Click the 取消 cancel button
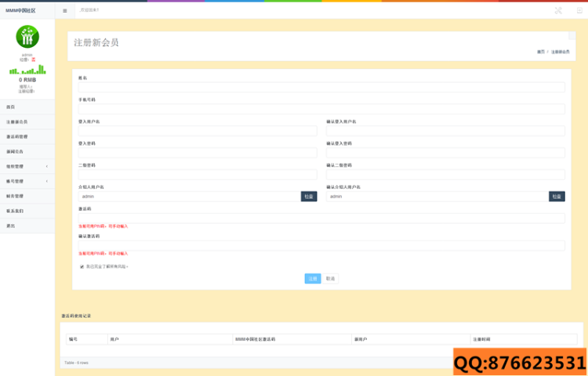 [330, 279]
